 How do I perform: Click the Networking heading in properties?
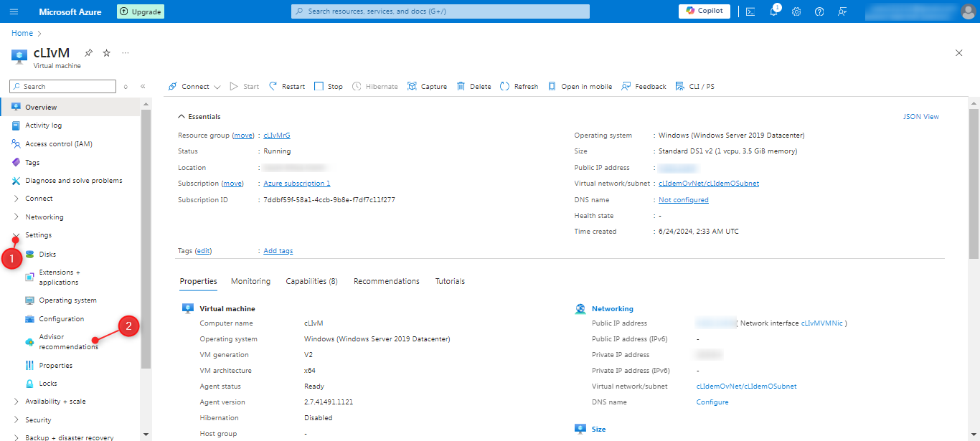613,309
